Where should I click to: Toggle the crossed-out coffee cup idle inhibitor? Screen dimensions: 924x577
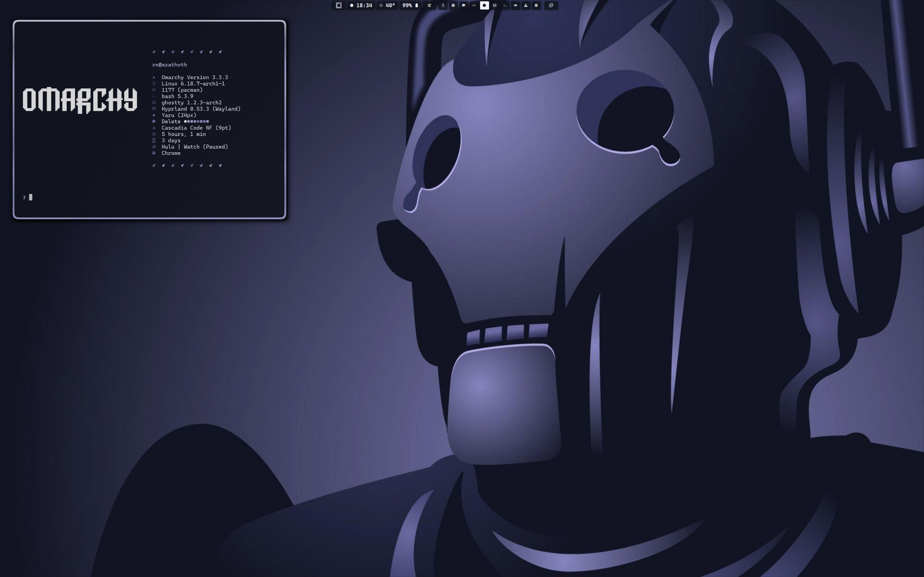pos(429,5)
